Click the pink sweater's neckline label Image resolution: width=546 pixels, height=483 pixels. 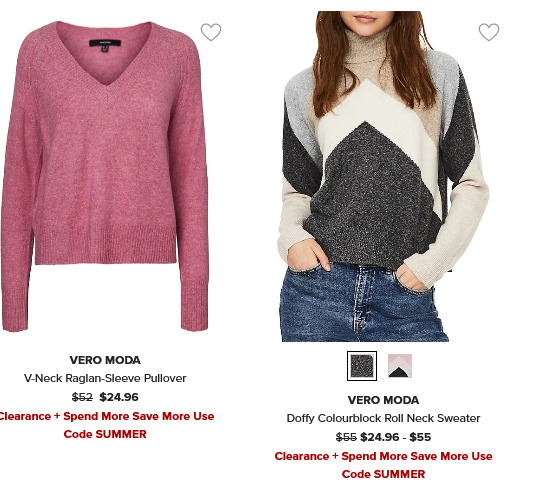pyautogui.click(x=105, y=43)
